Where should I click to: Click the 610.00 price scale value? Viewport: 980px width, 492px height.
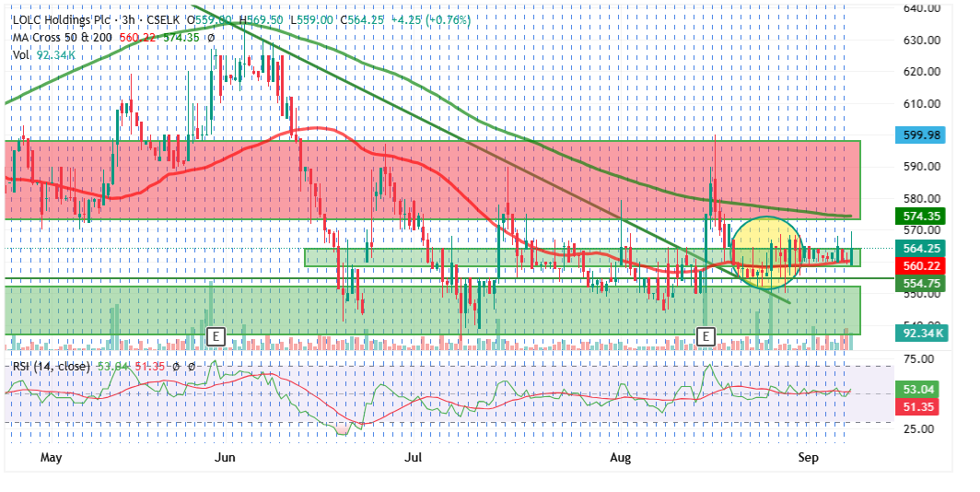click(x=922, y=103)
